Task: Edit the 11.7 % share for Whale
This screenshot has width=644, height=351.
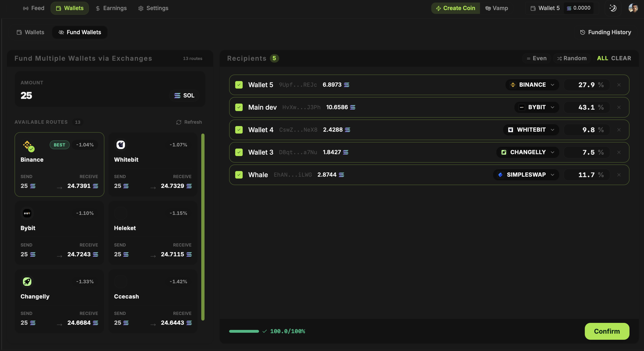Action: (586, 175)
